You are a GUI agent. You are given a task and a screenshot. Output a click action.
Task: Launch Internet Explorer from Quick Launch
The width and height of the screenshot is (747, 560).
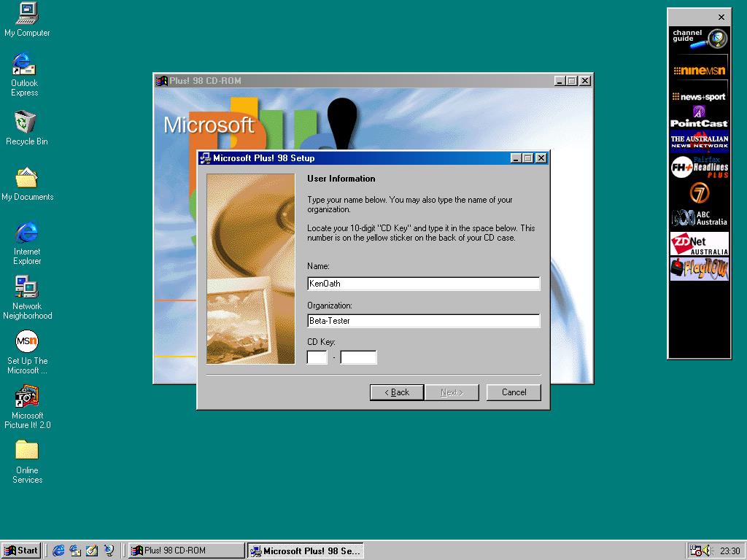coord(58,551)
